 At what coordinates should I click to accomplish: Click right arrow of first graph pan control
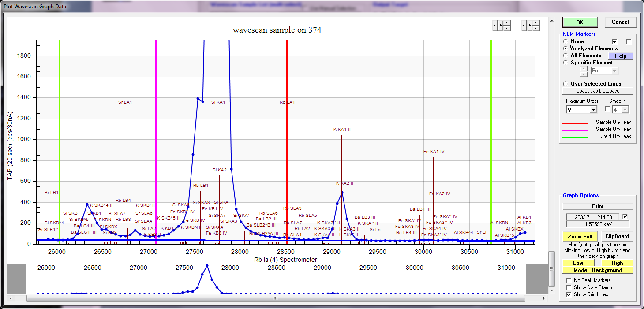pyautogui.click(x=501, y=26)
